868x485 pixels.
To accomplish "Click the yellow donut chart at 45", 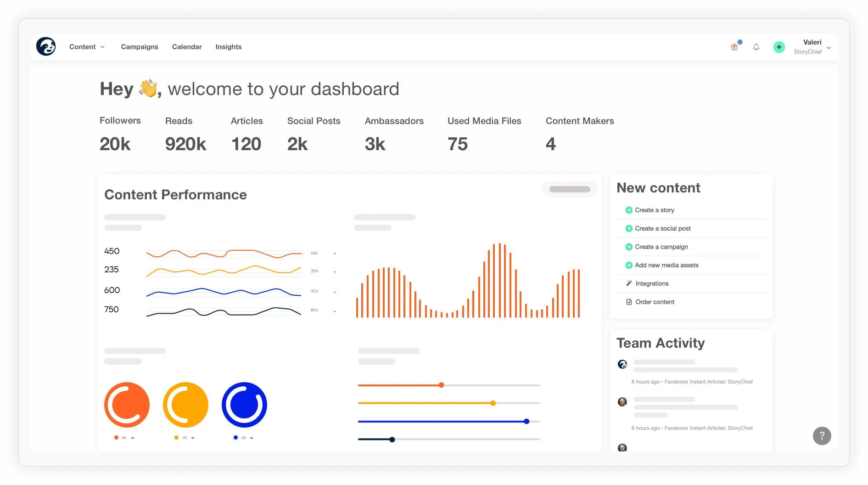I will pyautogui.click(x=185, y=405).
